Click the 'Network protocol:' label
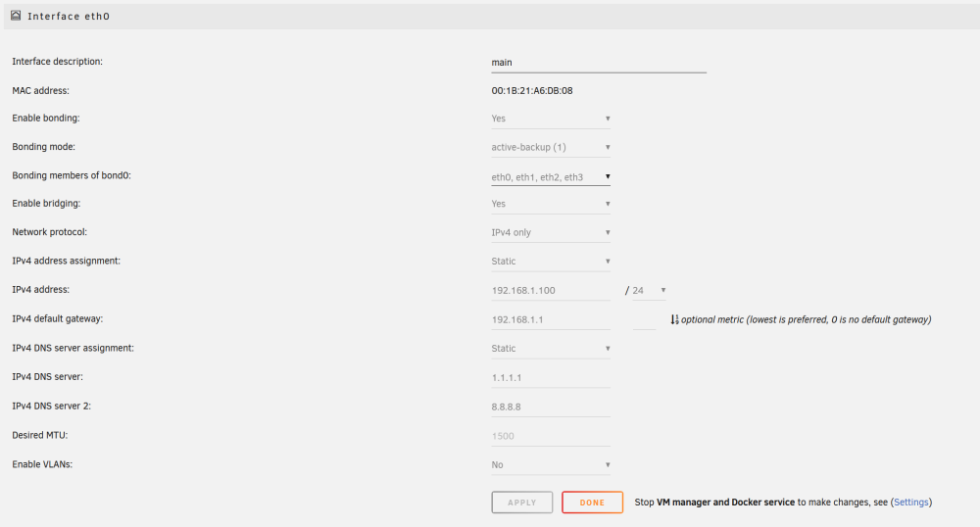 [49, 232]
